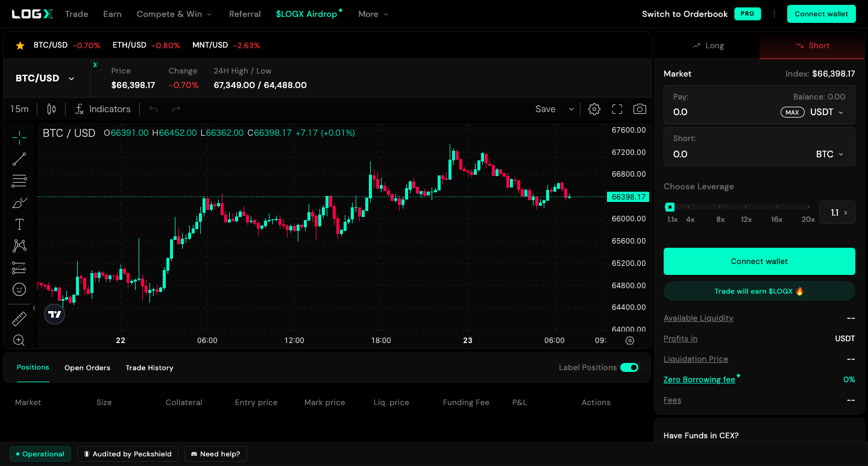This screenshot has height=466, width=868.
Task: Click the Connect wallet button
Action: [x=821, y=13]
